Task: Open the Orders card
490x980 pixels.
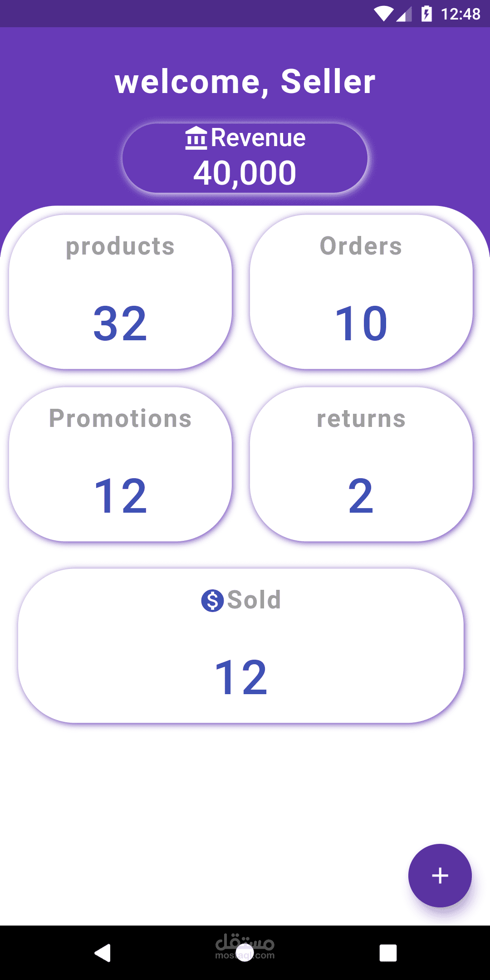Action: click(361, 292)
